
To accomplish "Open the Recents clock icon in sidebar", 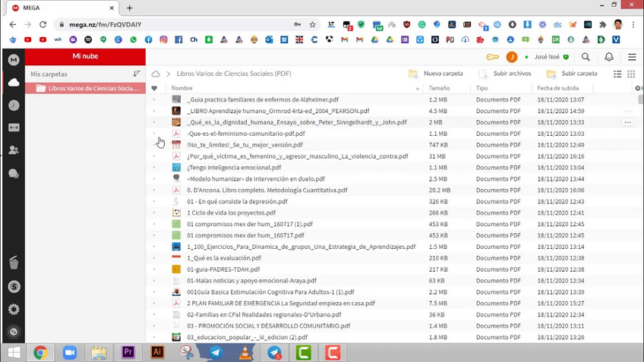I will (14, 105).
